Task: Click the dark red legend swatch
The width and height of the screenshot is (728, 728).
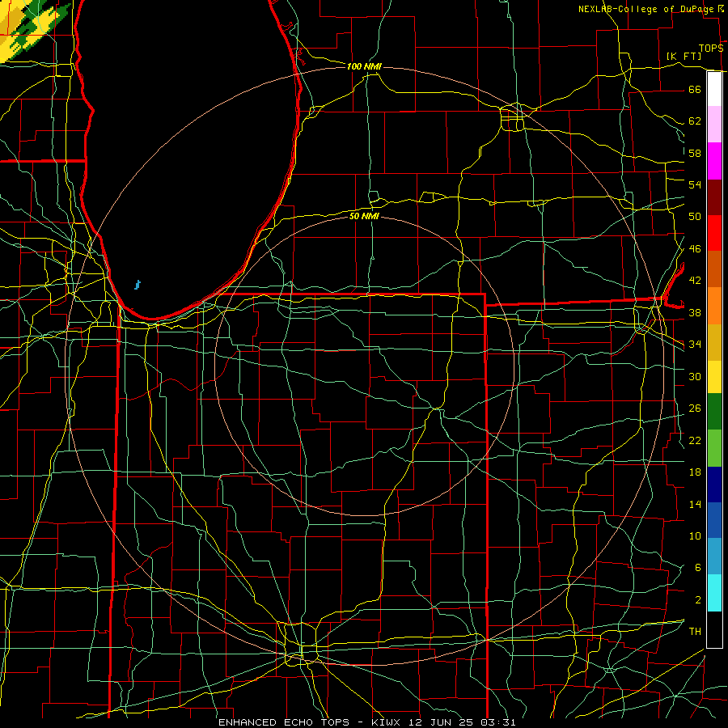Action: click(x=714, y=197)
